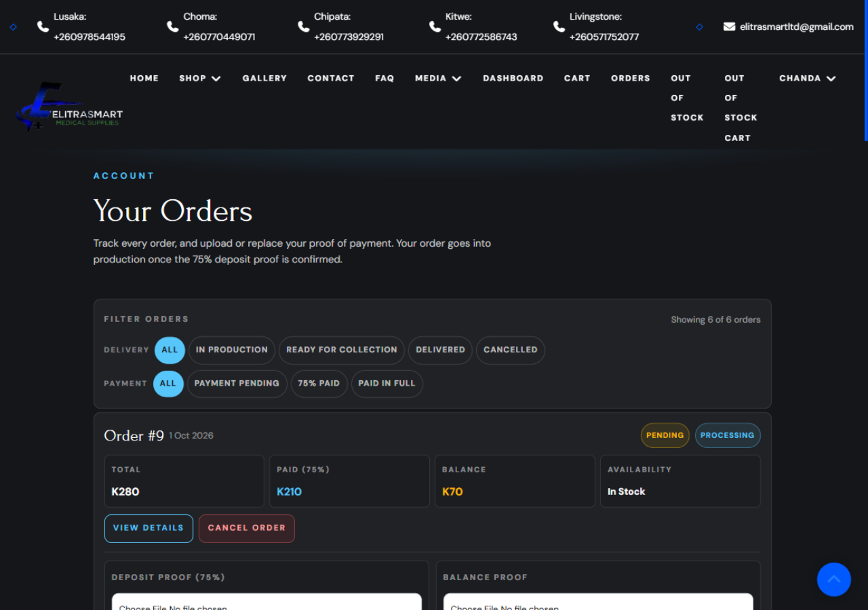Choose a file for Deposit Proof

tap(267, 602)
